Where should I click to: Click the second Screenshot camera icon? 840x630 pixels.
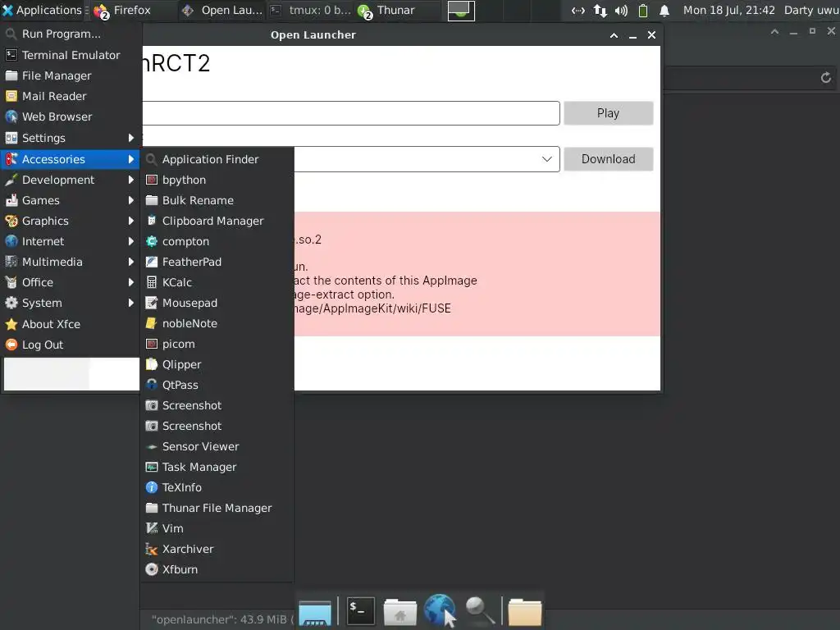click(152, 426)
